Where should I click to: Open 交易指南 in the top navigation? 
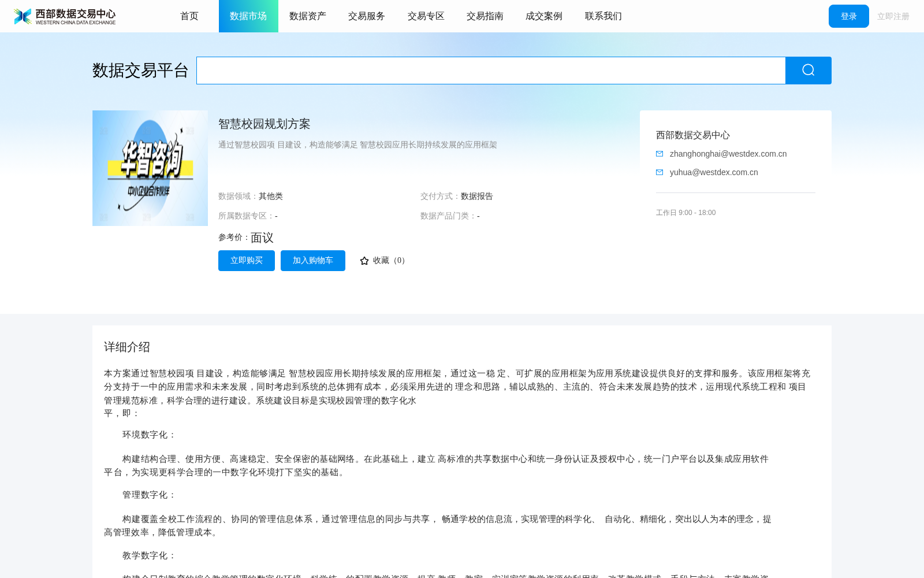pyautogui.click(x=485, y=16)
